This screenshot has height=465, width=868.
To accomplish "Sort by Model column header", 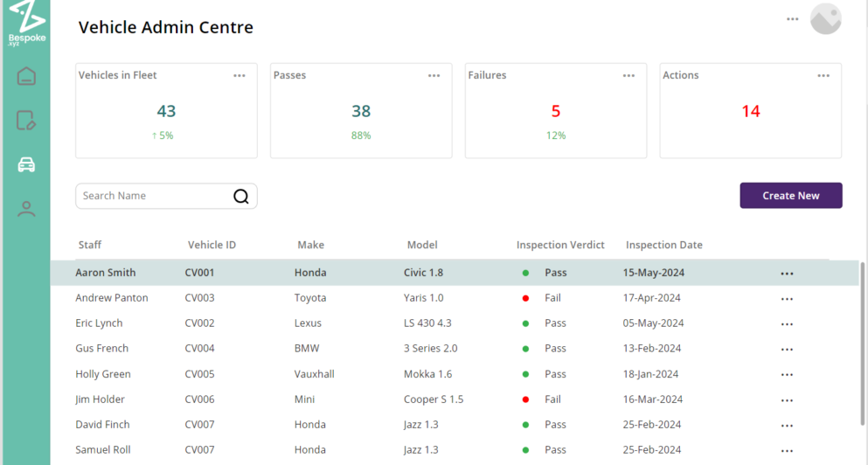I will pyautogui.click(x=422, y=245).
